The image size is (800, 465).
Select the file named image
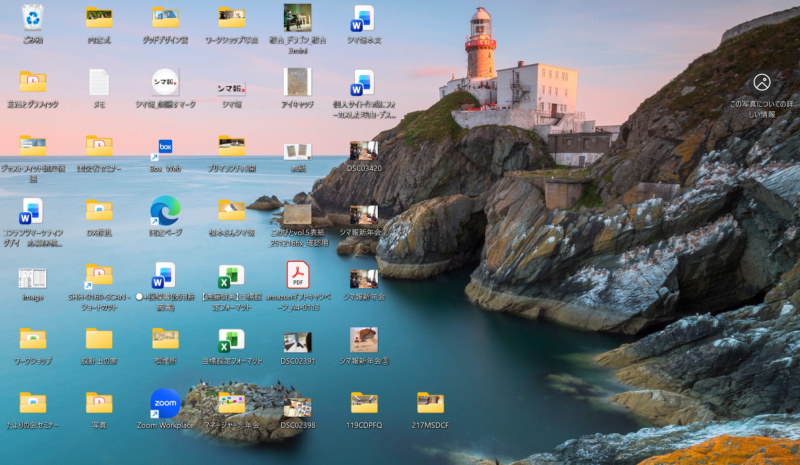click(33, 278)
